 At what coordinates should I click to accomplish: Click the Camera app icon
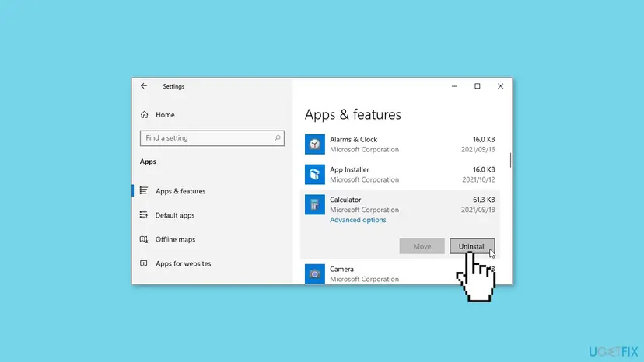314,273
